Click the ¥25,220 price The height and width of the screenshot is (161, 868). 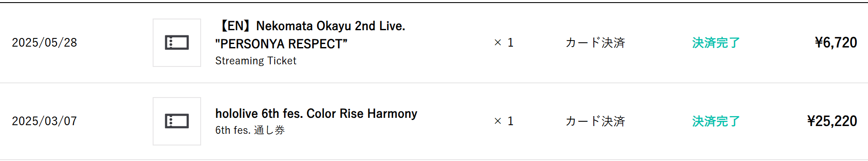pos(832,121)
